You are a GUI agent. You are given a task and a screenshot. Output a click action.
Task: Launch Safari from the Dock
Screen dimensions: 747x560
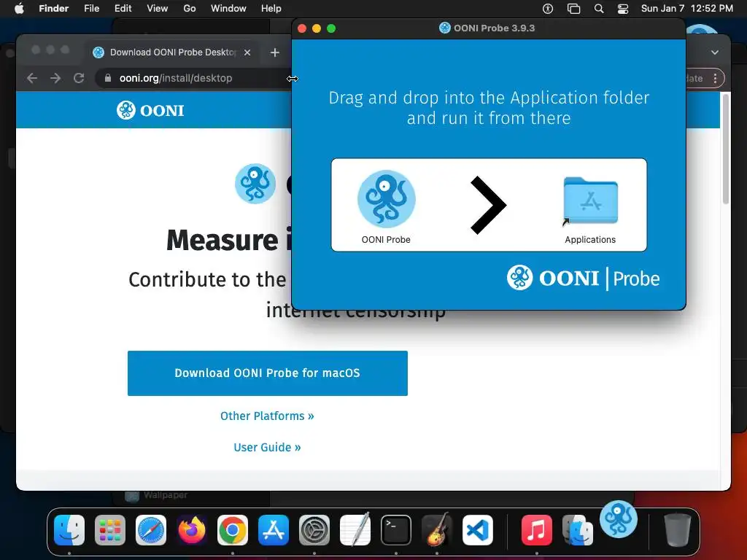pos(151,530)
